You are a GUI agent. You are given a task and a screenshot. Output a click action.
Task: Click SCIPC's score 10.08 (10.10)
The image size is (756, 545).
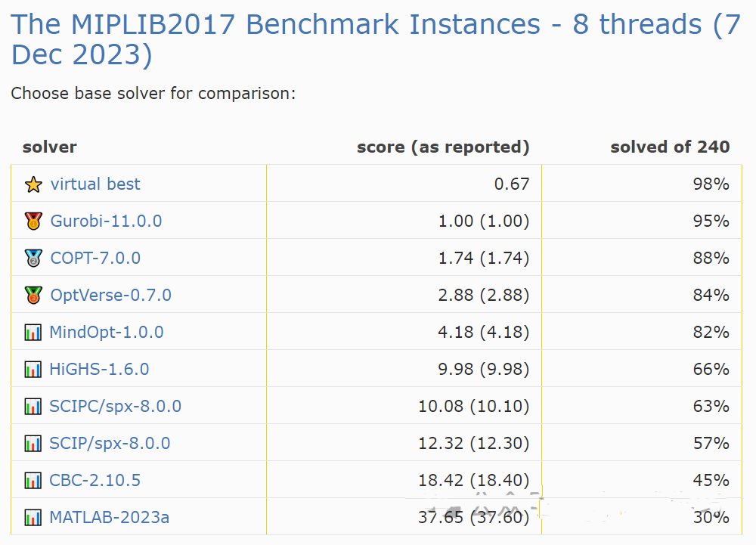(473, 407)
